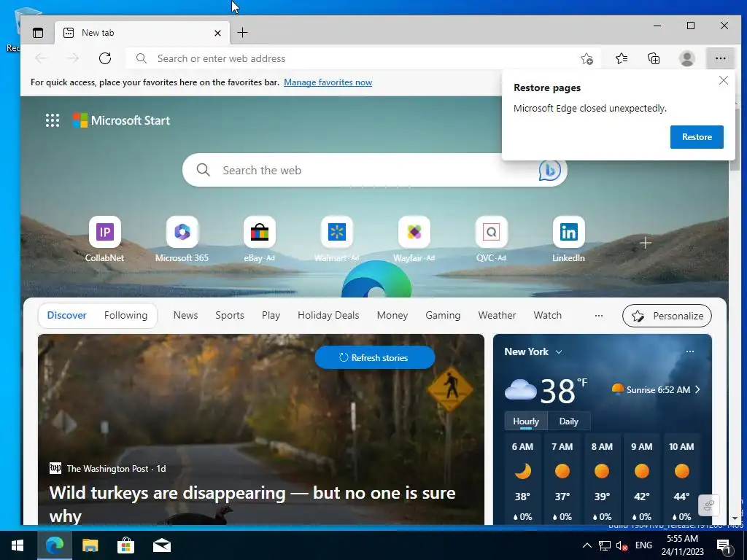The image size is (747, 560).
Task: Open the wild turkeys news story
Action: tap(252, 504)
